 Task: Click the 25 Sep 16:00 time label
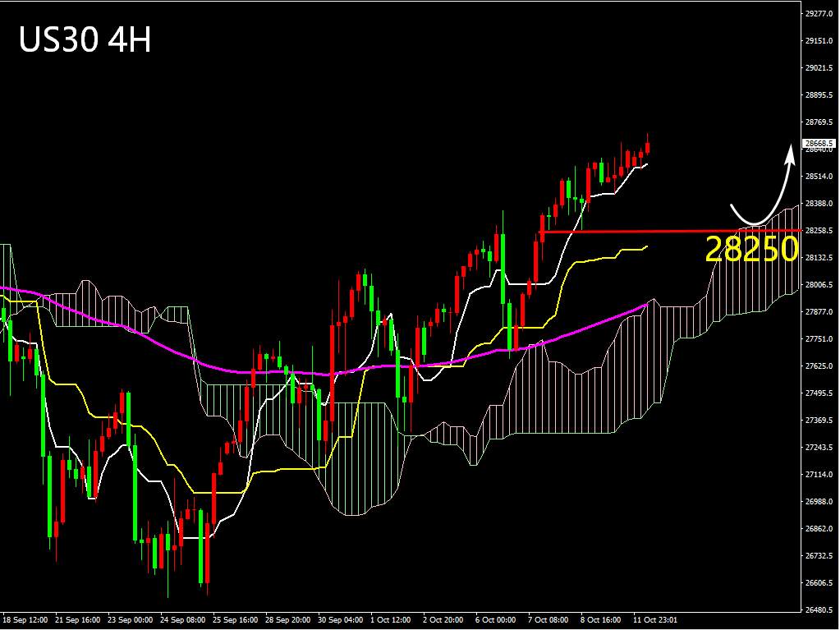[235, 620]
